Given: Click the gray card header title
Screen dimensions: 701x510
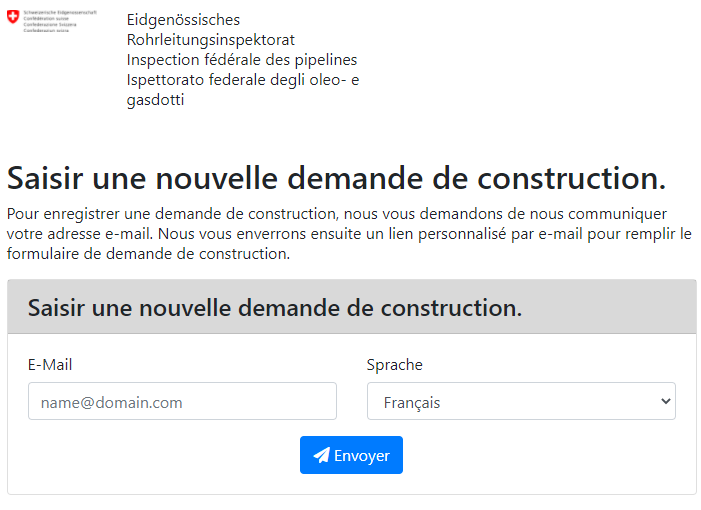Looking at the screenshot, I should click(x=275, y=308).
